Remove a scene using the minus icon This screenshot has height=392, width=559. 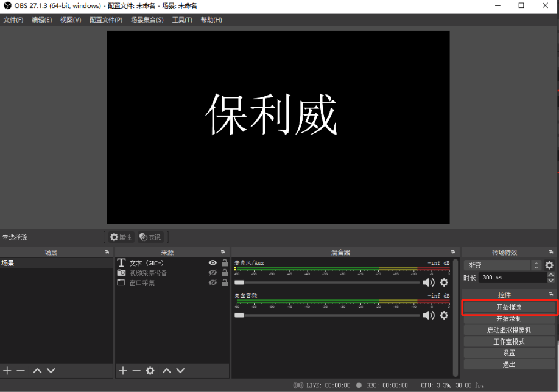pyautogui.click(x=20, y=371)
